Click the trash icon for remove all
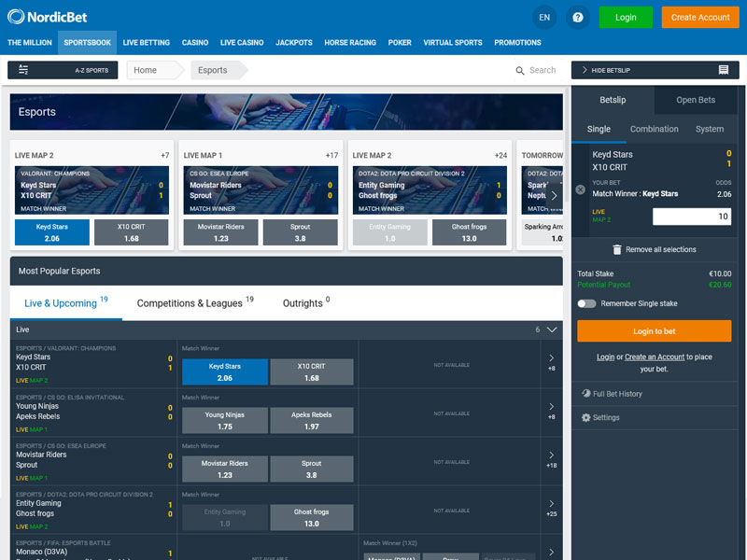Image resolution: width=747 pixels, height=560 pixels. point(616,249)
